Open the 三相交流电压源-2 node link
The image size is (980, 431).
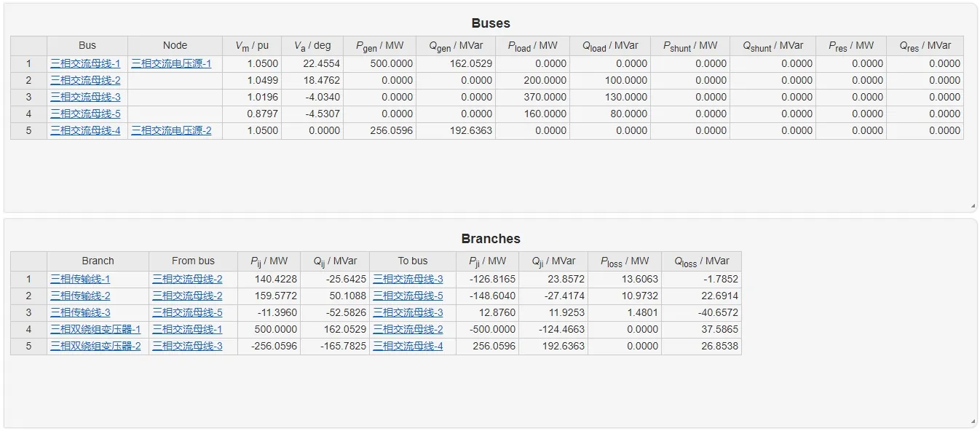tap(171, 130)
